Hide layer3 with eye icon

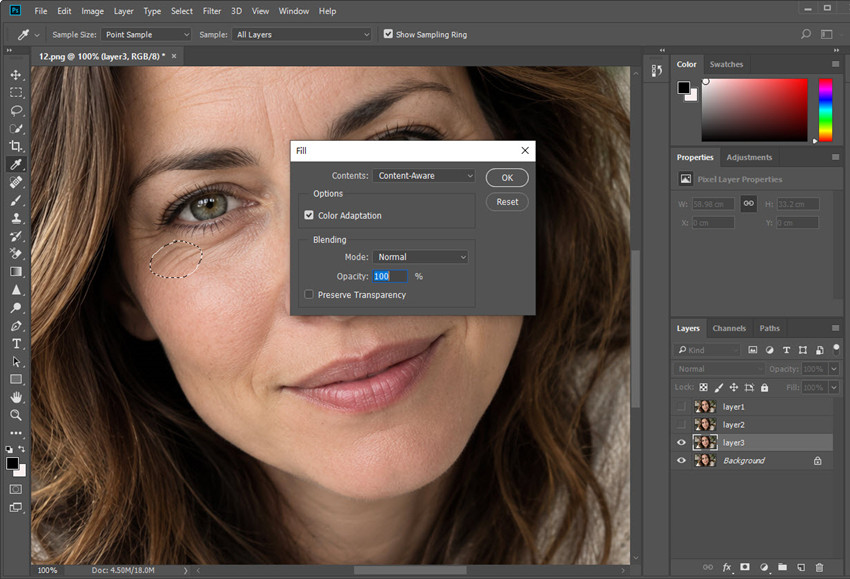coord(681,442)
